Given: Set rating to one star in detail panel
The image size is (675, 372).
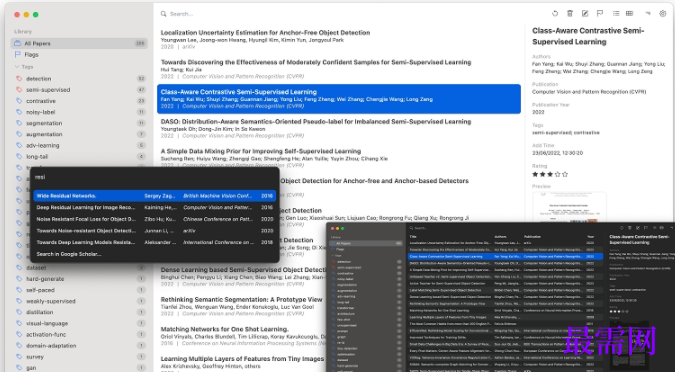Looking at the screenshot, I should click(535, 174).
